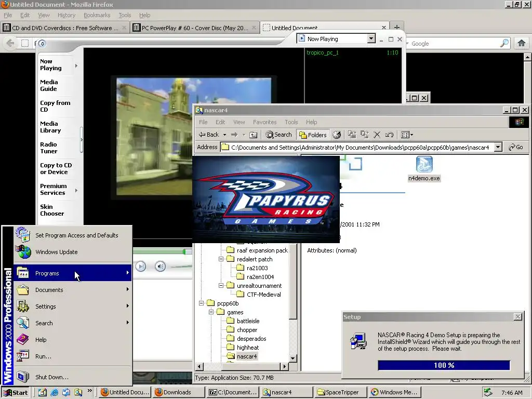The width and height of the screenshot is (532, 399).
Task: Open Media Library in Media Player sidebar
Action: click(x=50, y=127)
